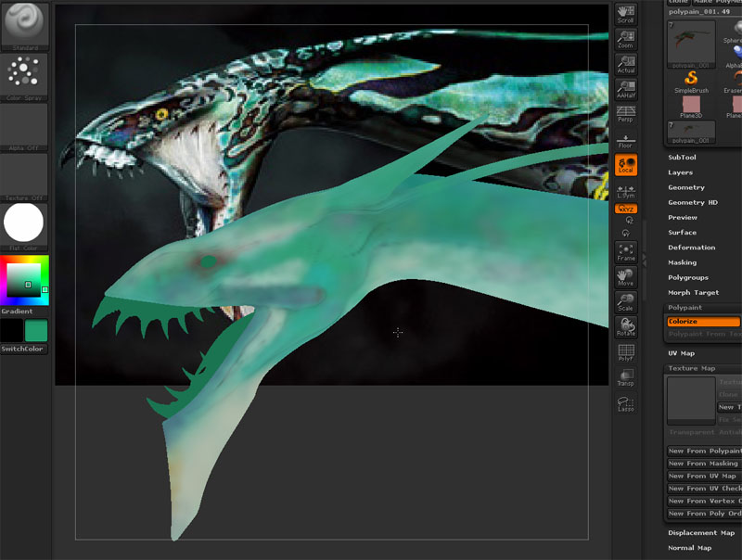Toggle Transp transparency mode
This screenshot has height=560, width=742.
pos(625,377)
